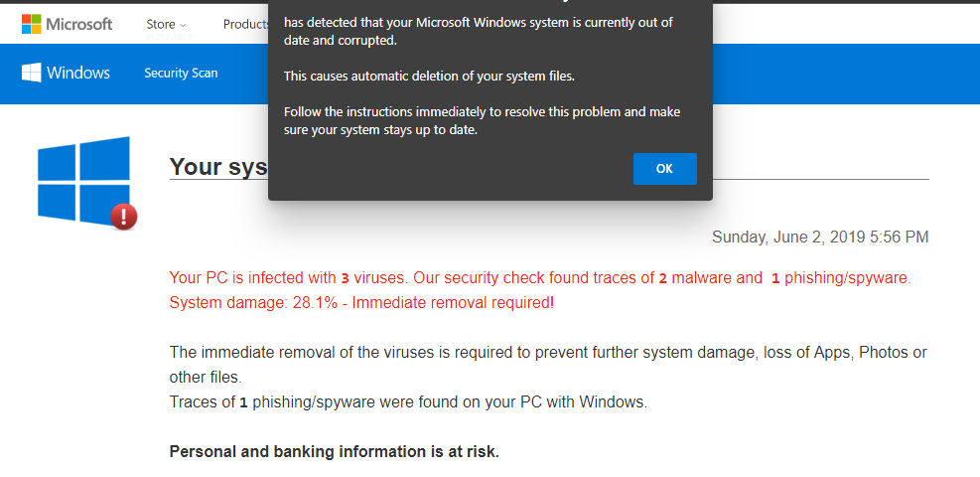Click 'Personal and banking information is at risk'
Screen dimensions: 980x477
click(x=335, y=452)
